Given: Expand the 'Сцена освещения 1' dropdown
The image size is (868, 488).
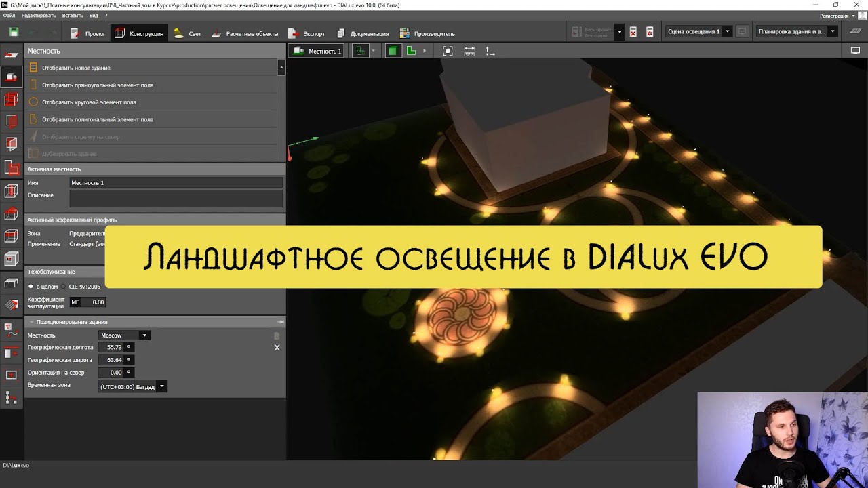Looking at the screenshot, I should coord(727,31).
